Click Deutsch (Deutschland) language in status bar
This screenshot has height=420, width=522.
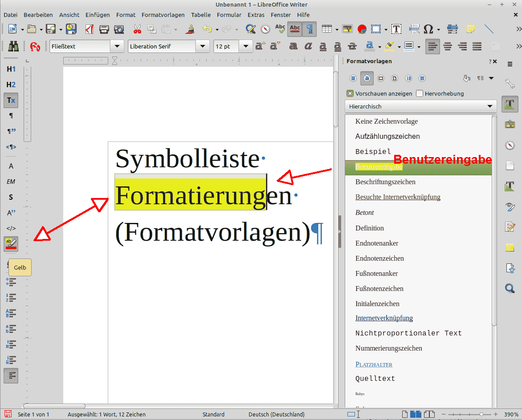276,414
